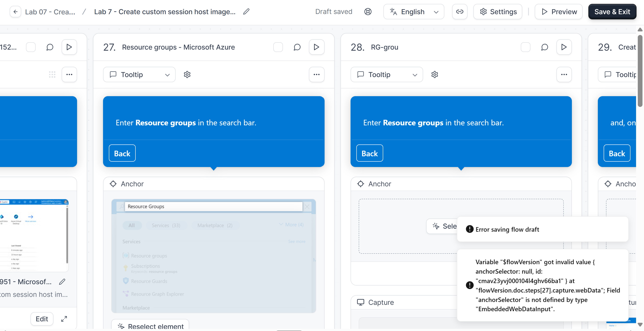Click the Capture monitor icon in step 28
The image size is (644, 331).
360,302
